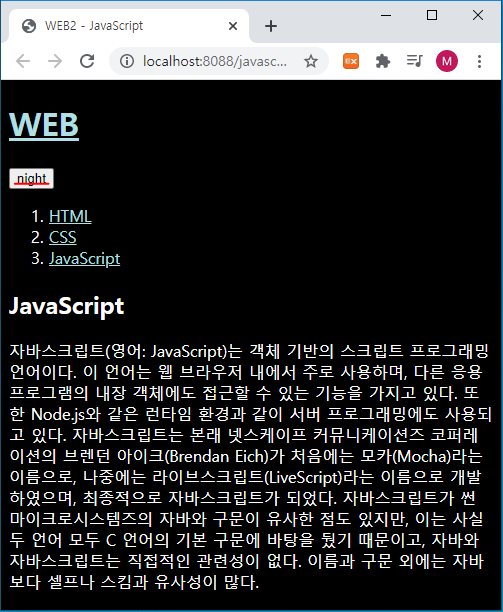Open the orange extension icon in toolbar
Image resolution: width=503 pixels, height=612 pixels.
351,61
